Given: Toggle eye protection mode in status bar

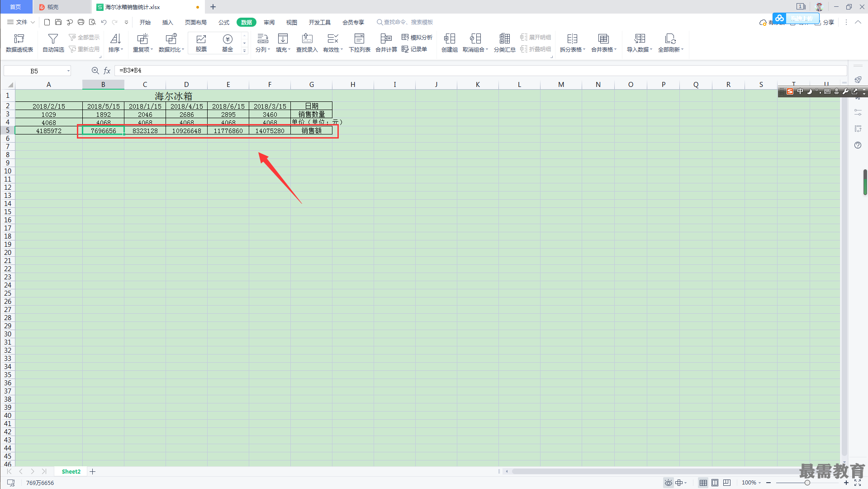Looking at the screenshot, I should (x=668, y=483).
